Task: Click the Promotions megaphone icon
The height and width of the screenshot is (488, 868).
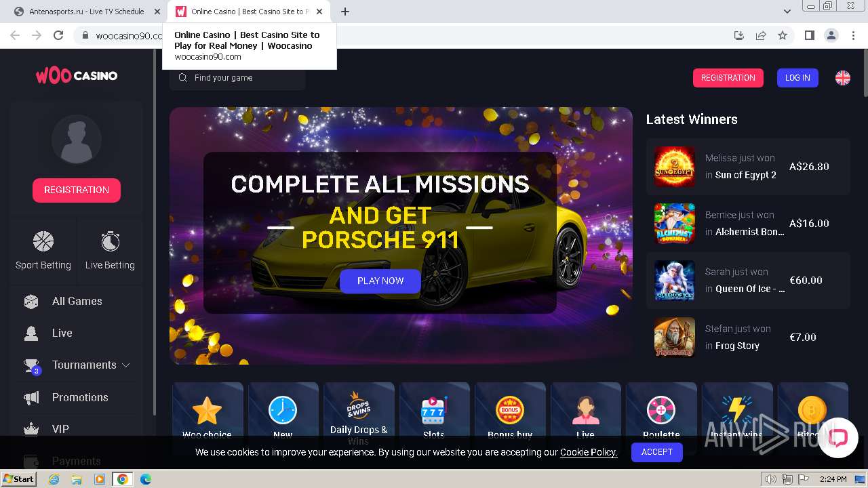Action: 31,397
